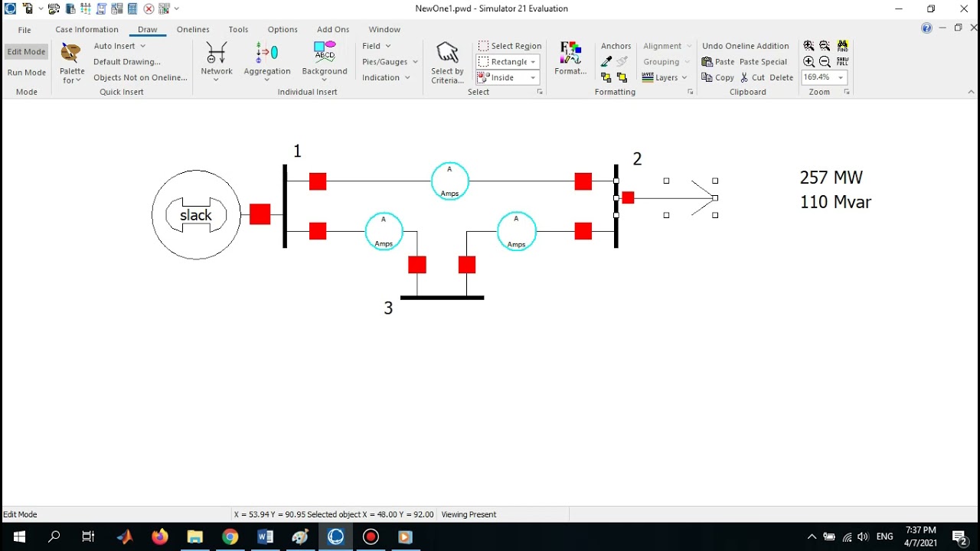This screenshot has width=980, height=551.
Task: Click Paste Special
Action: click(763, 62)
